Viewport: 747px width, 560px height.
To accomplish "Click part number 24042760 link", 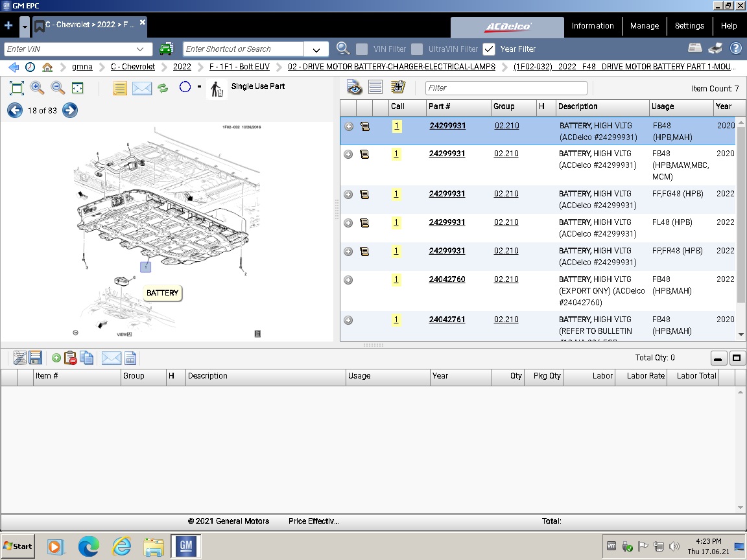I will pos(447,279).
